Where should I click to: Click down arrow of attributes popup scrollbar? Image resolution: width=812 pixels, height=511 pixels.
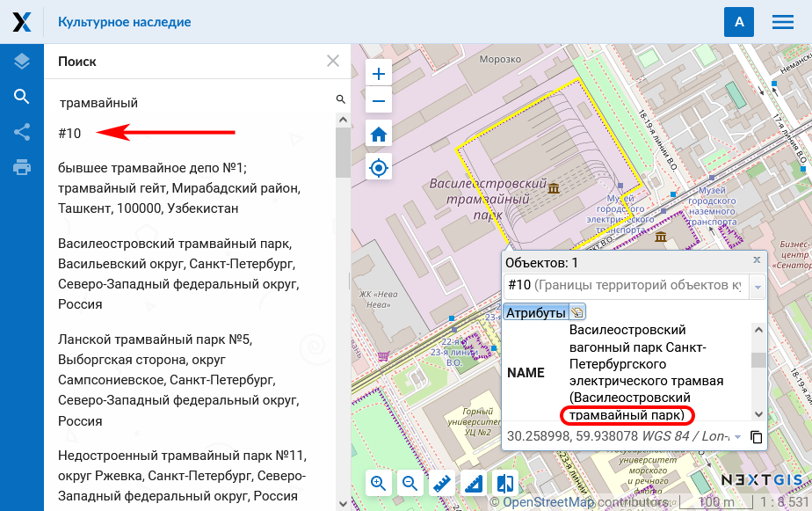coord(758,414)
